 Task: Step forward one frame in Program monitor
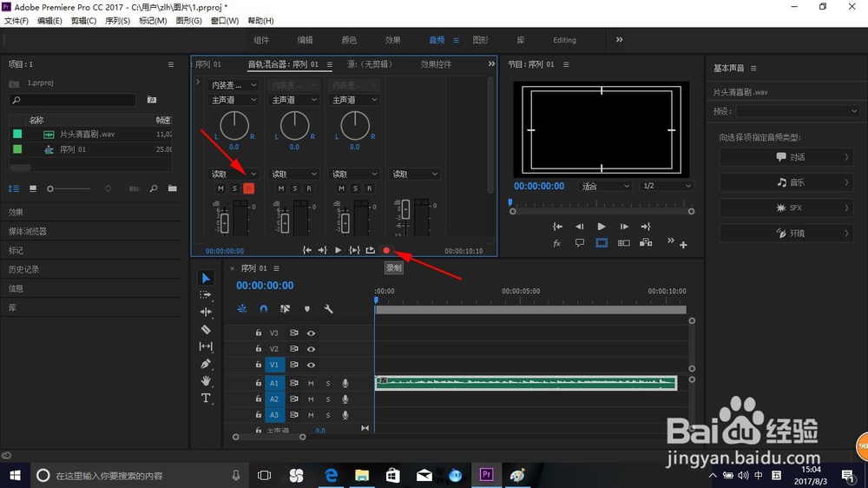tap(624, 227)
